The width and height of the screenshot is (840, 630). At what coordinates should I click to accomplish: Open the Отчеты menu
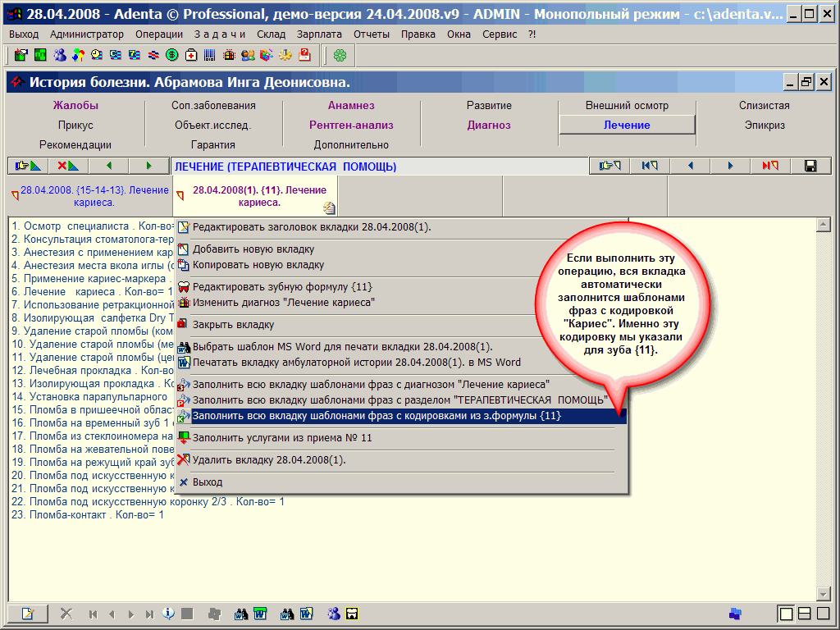pyautogui.click(x=372, y=34)
